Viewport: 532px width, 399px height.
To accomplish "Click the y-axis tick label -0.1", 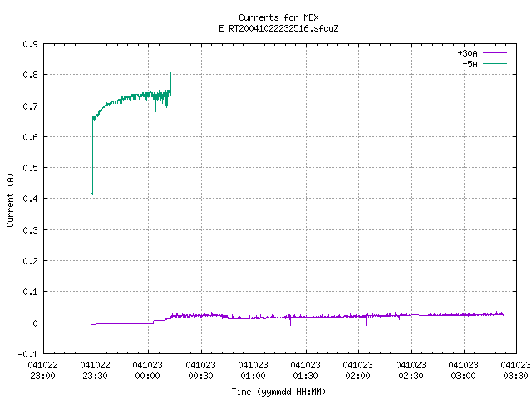I will pyautogui.click(x=27, y=354).
